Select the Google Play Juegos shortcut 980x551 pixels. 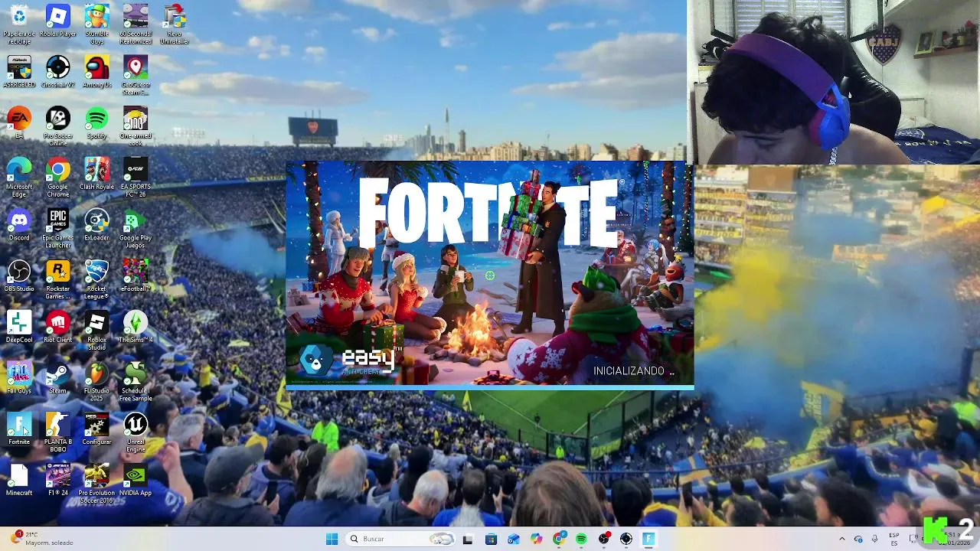point(136,228)
